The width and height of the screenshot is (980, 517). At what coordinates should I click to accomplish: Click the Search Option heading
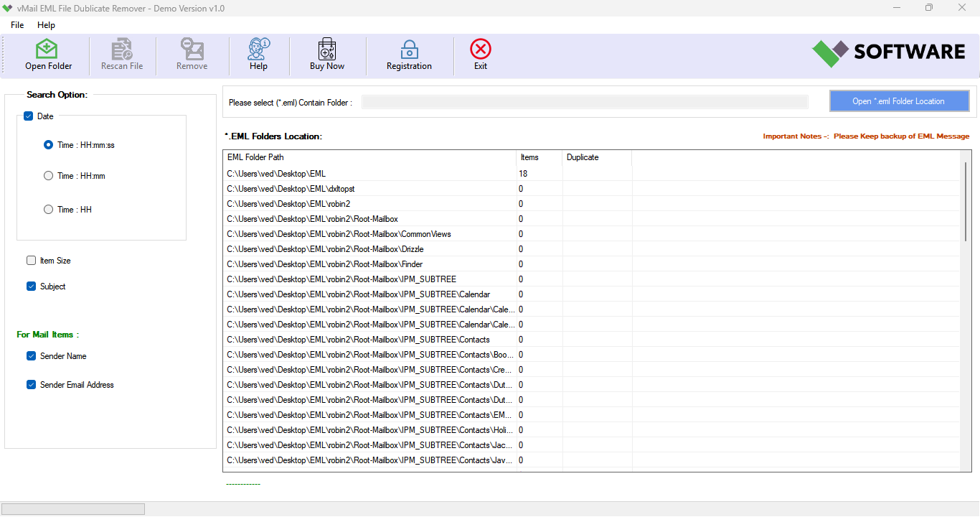tap(57, 94)
